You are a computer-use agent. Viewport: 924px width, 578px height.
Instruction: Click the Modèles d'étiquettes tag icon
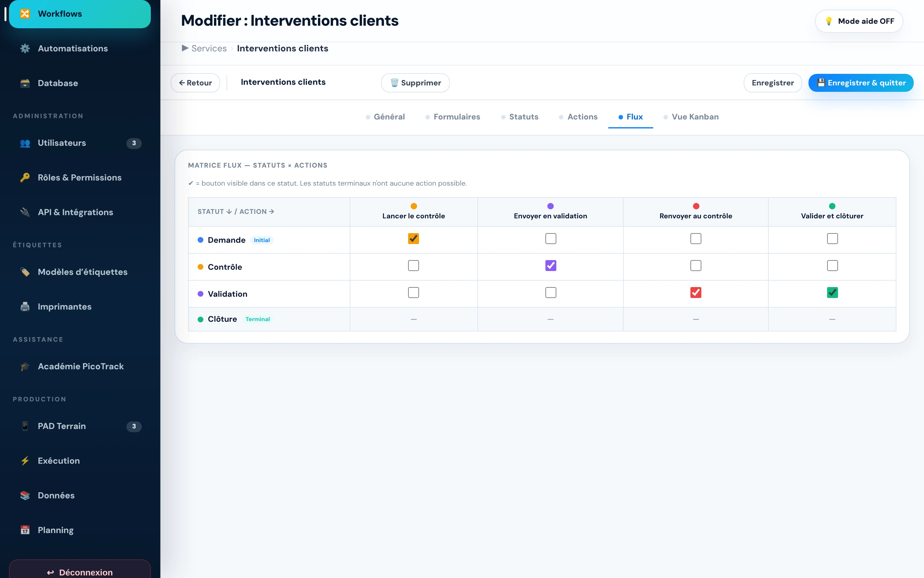pyautogui.click(x=25, y=272)
